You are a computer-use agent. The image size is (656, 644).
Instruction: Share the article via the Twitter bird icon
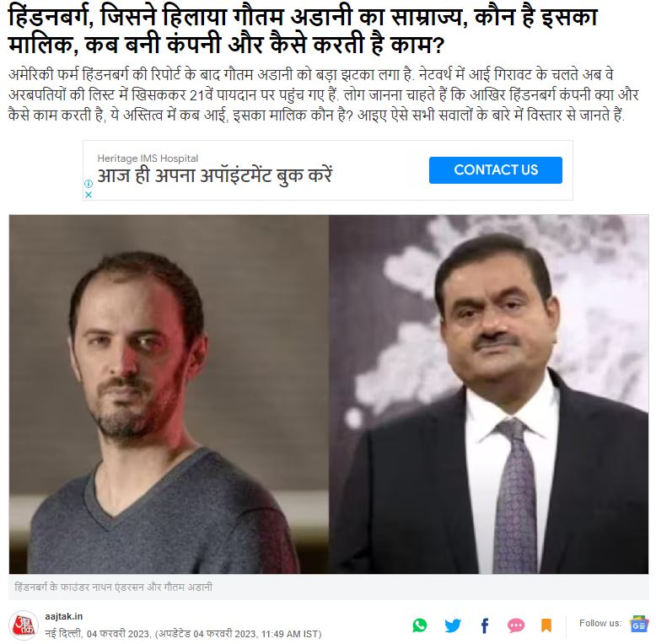tap(452, 625)
